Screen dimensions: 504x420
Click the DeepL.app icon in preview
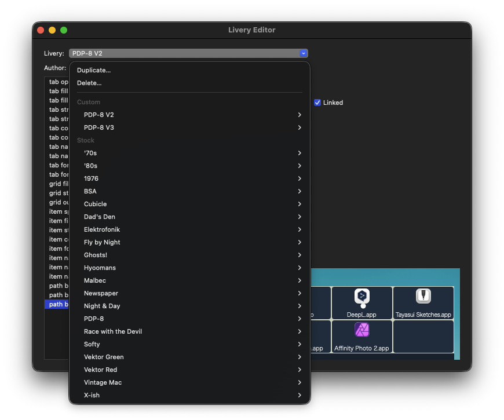pyautogui.click(x=362, y=297)
